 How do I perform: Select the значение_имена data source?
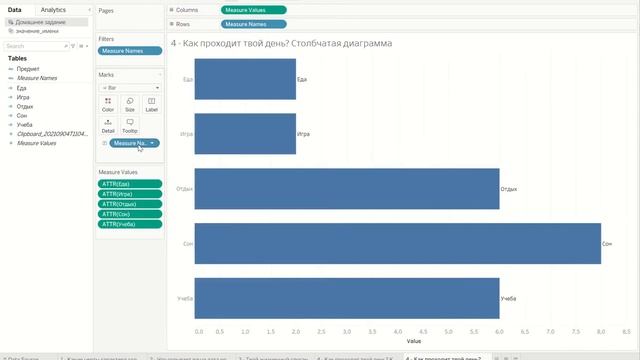[37, 31]
